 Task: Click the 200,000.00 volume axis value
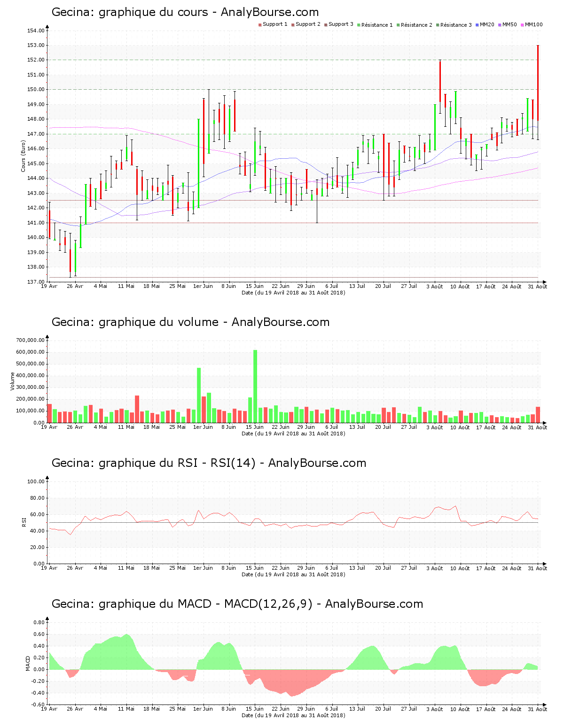31,399
